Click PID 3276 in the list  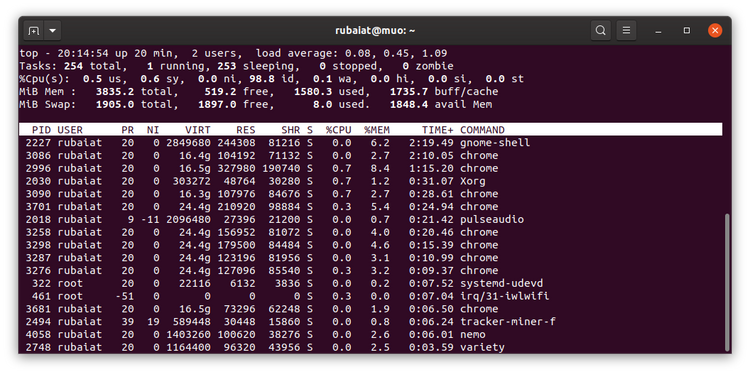pyautogui.click(x=38, y=271)
